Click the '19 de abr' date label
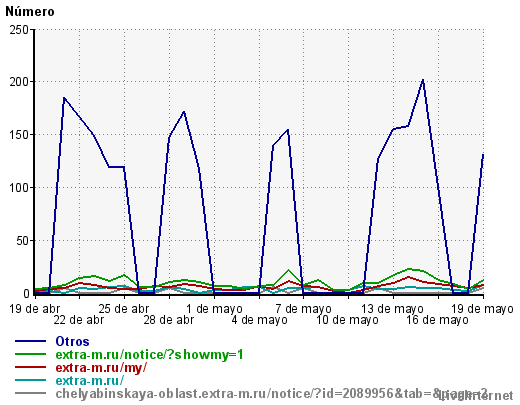520x405 pixels. pyautogui.click(x=34, y=309)
